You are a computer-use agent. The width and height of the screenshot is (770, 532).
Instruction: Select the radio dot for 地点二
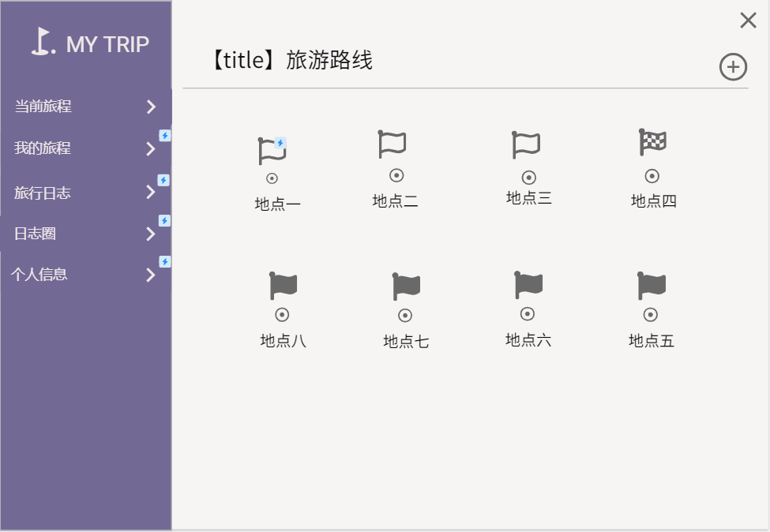pyautogui.click(x=396, y=175)
